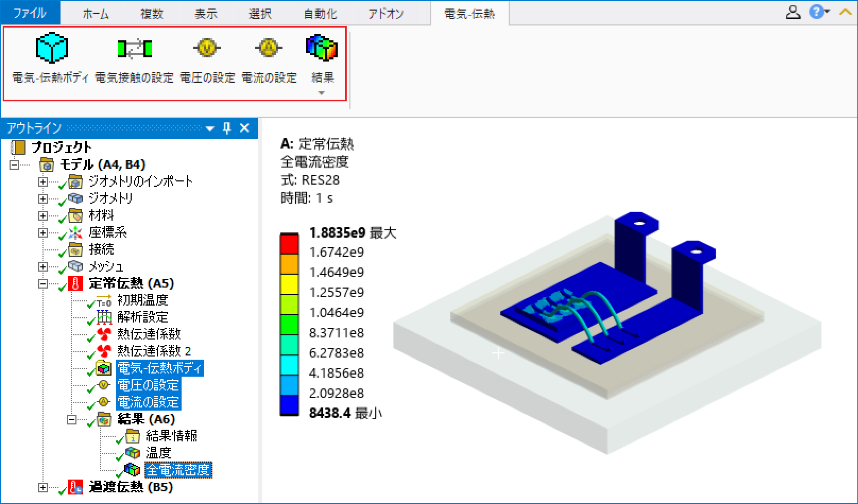The width and height of the screenshot is (858, 504).
Task: Click the 結果情報 info icon
Action: pos(132,436)
